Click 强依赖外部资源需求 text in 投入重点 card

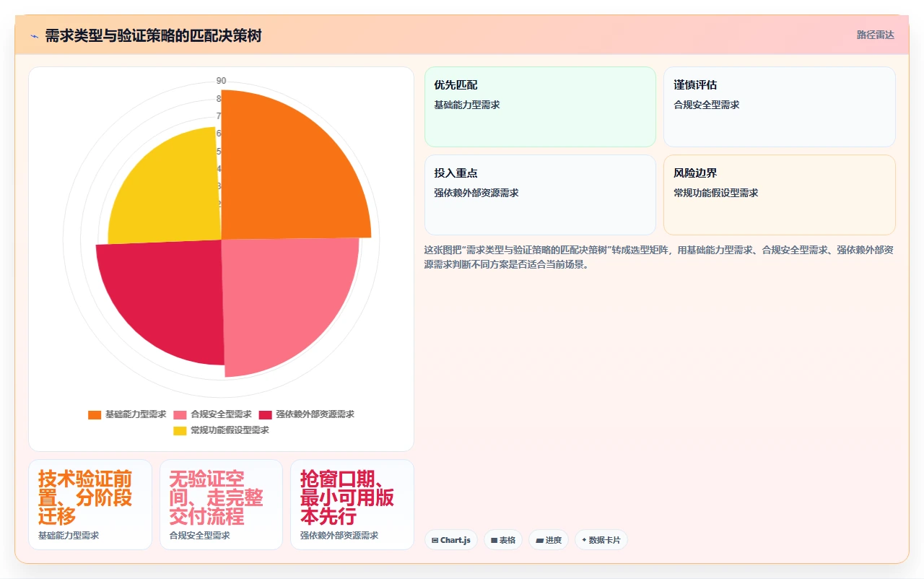click(x=476, y=193)
